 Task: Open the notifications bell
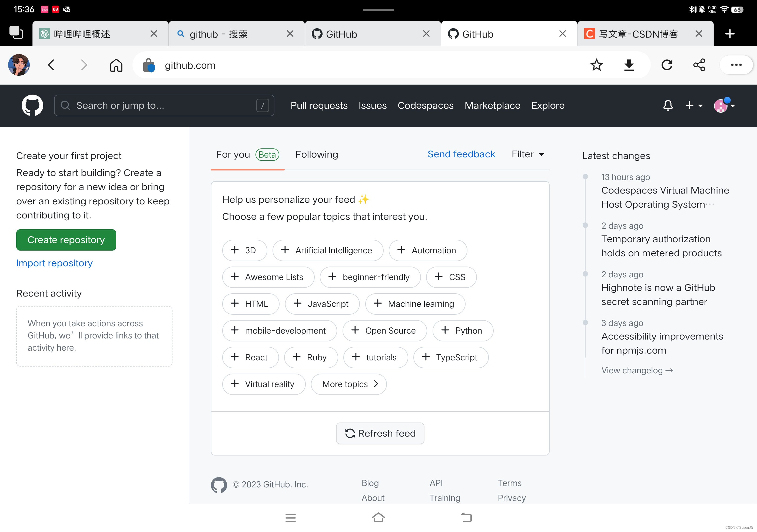(668, 105)
